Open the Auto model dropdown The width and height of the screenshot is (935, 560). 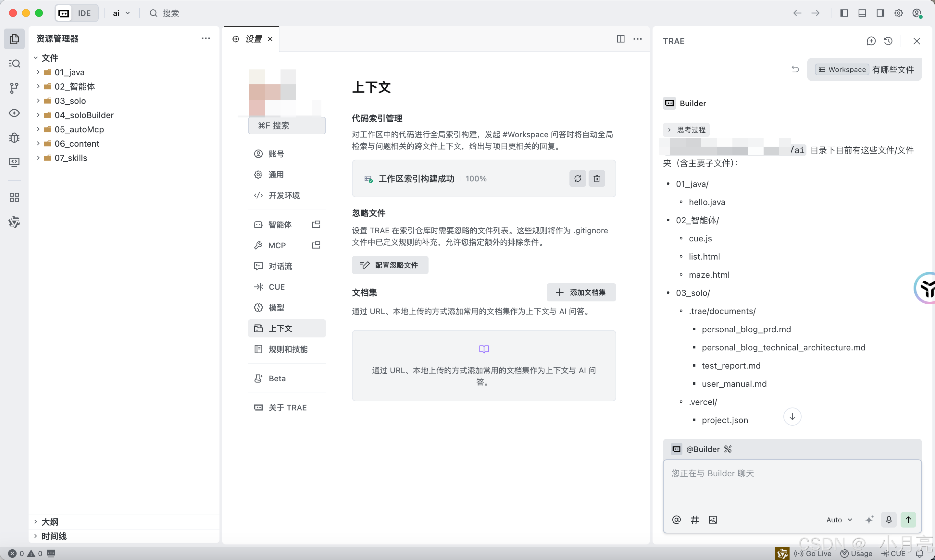839,520
